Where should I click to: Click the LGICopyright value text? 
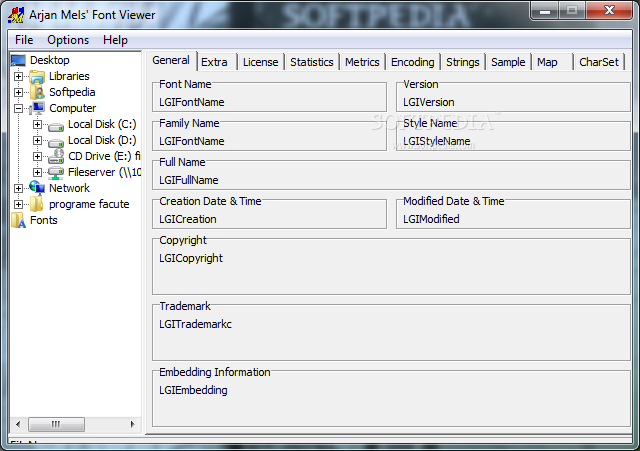(x=191, y=258)
